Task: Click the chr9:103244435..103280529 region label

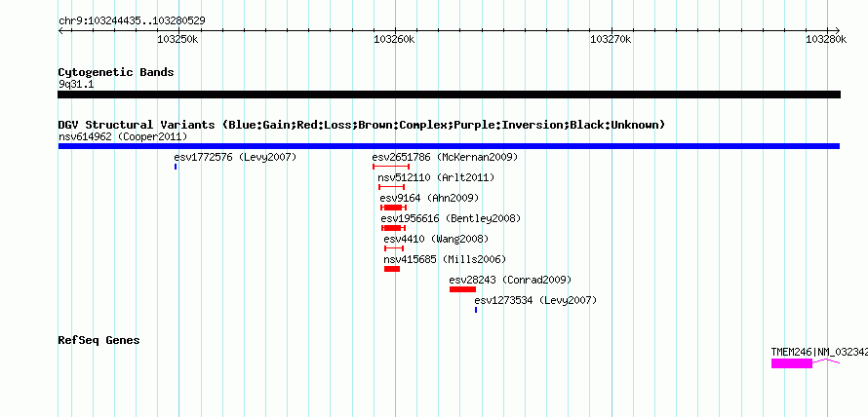Action: (132, 21)
